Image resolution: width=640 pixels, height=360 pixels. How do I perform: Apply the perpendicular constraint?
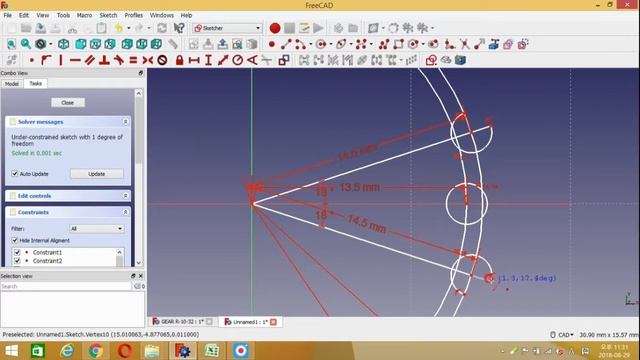(104, 60)
